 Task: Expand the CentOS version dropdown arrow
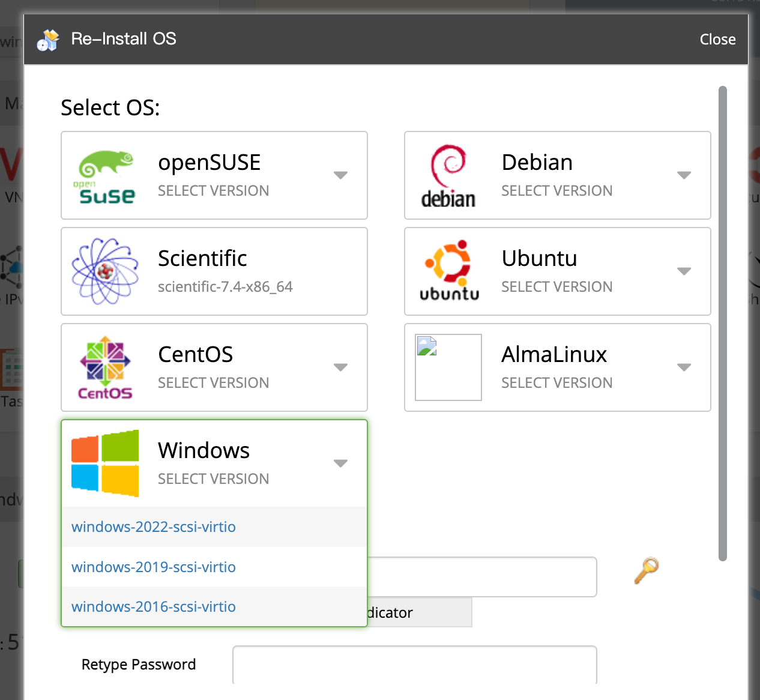click(x=340, y=367)
